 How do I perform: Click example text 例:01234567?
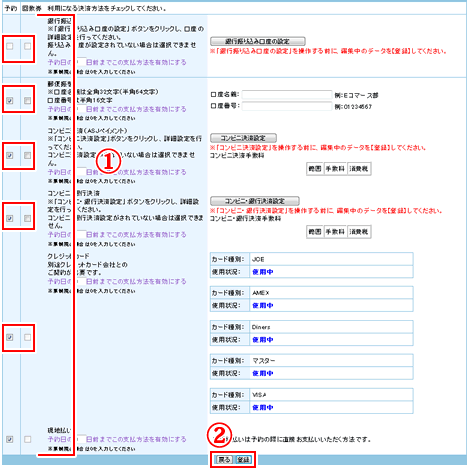click(x=353, y=107)
